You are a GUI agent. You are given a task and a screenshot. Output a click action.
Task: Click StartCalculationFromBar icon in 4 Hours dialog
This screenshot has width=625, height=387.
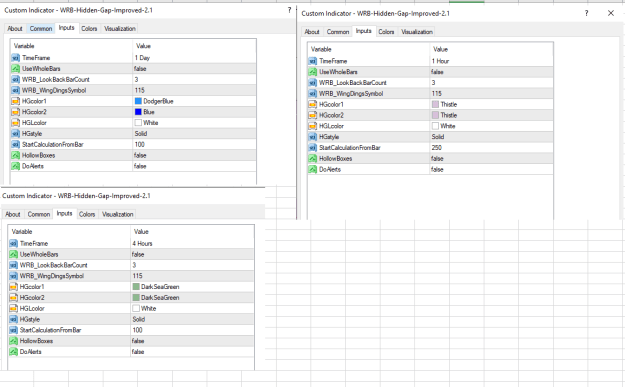pyautogui.click(x=14, y=330)
